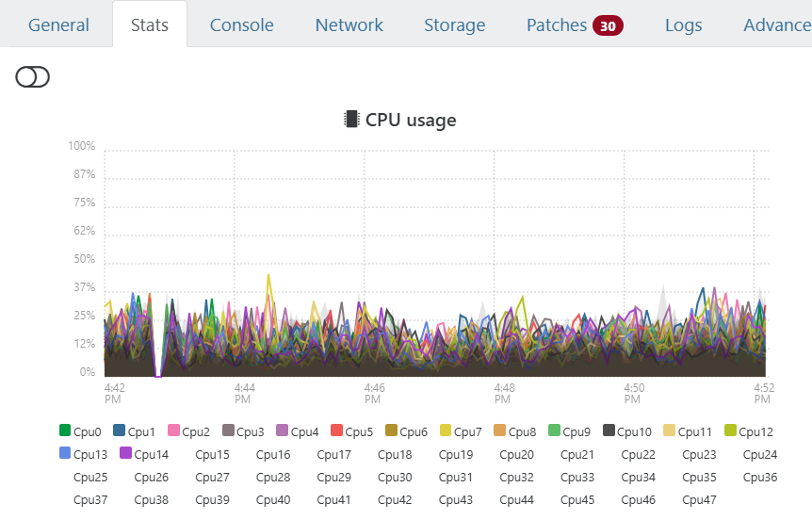Click the purple Cpu14 legend swatch
The width and height of the screenshot is (812, 520).
pyautogui.click(x=126, y=454)
